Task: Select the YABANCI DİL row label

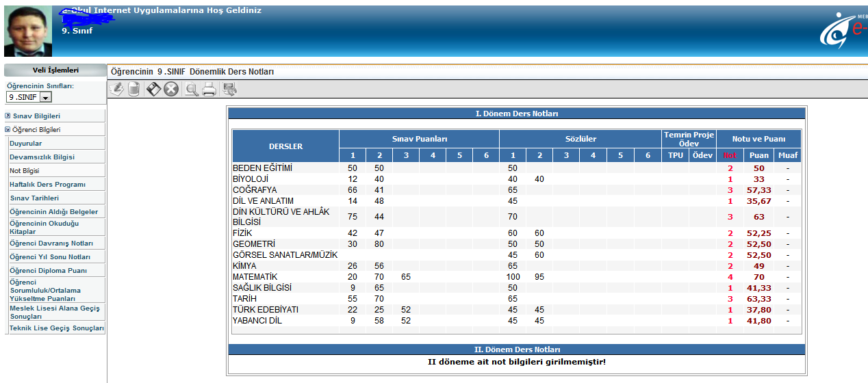Action: pos(257,321)
